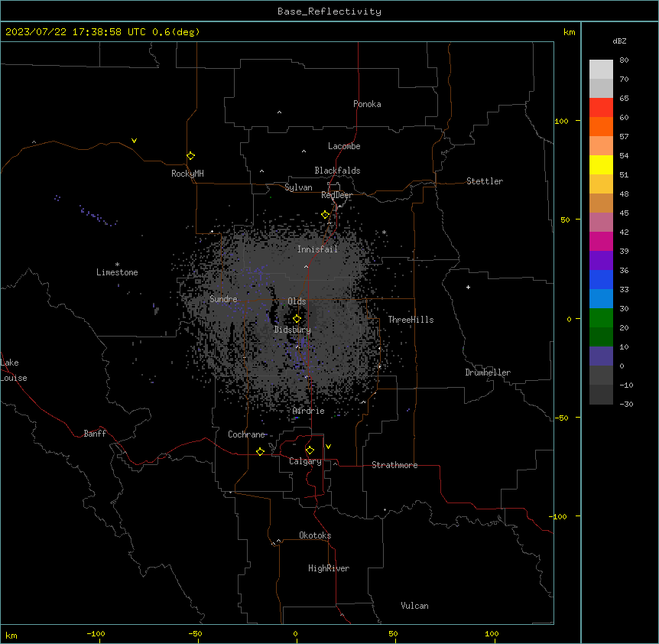Click the white plus marker west of Drumheller
This screenshot has width=659, height=644.
click(468, 287)
